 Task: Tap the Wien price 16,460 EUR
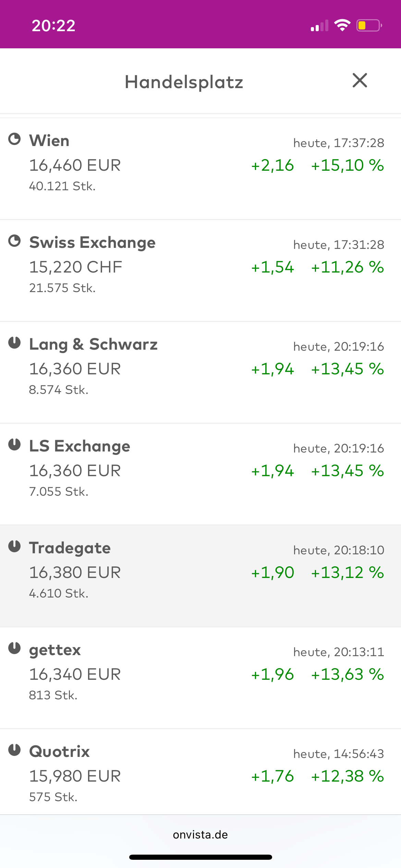tap(75, 165)
